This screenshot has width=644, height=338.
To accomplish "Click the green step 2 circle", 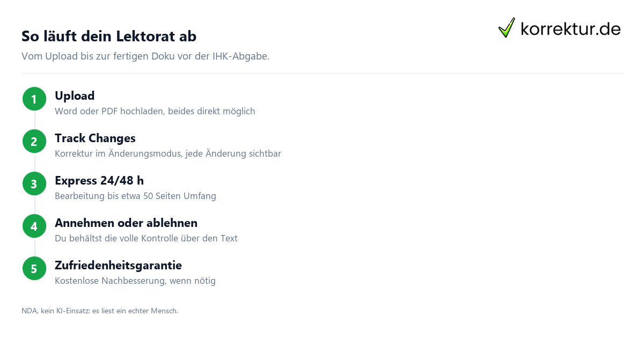I will click(x=34, y=142).
